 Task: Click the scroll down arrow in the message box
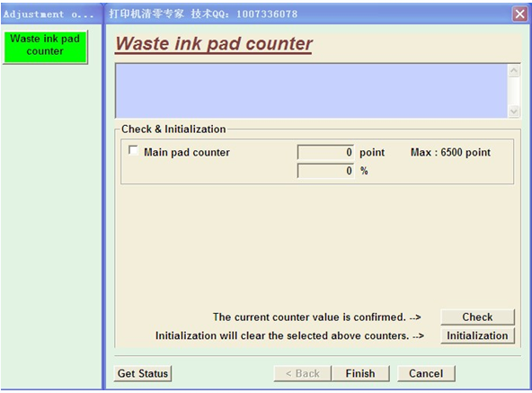point(514,112)
